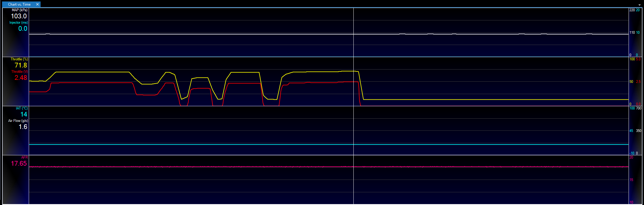644x205 pixels.
Task: Click the MAP value reading 103.0
Action: point(19,16)
